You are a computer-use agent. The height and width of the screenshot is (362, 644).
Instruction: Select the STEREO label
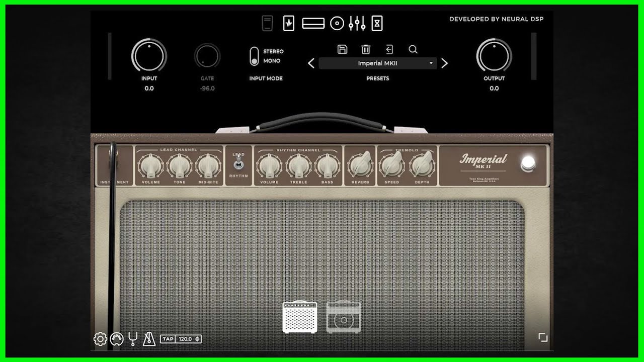pos(273,51)
